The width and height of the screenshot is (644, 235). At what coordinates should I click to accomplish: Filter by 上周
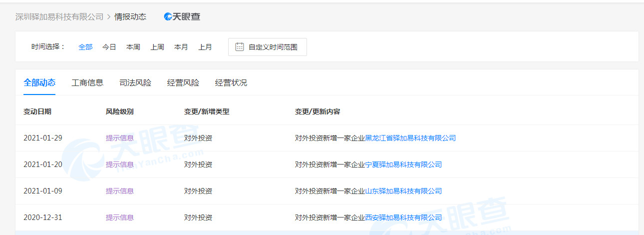pos(157,47)
